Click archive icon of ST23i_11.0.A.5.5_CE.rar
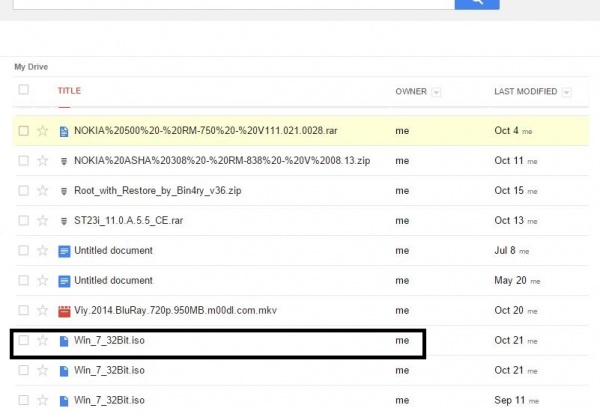Viewport: 600px width, 414px height. [x=64, y=221]
